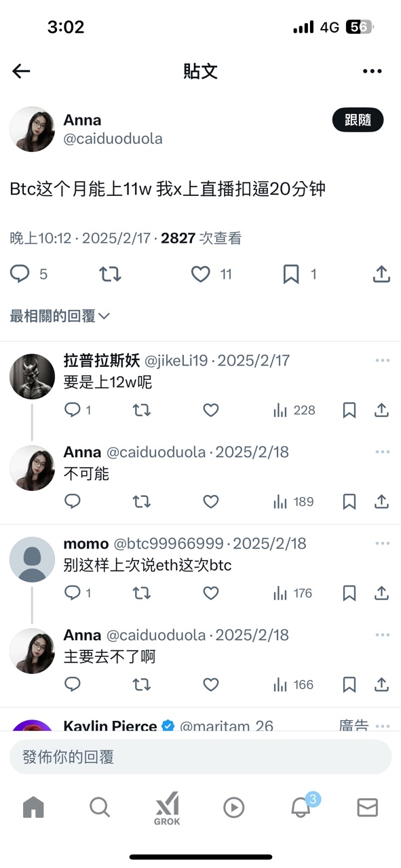Like the main post with 11 likes
This screenshot has width=401, height=868.
click(200, 274)
